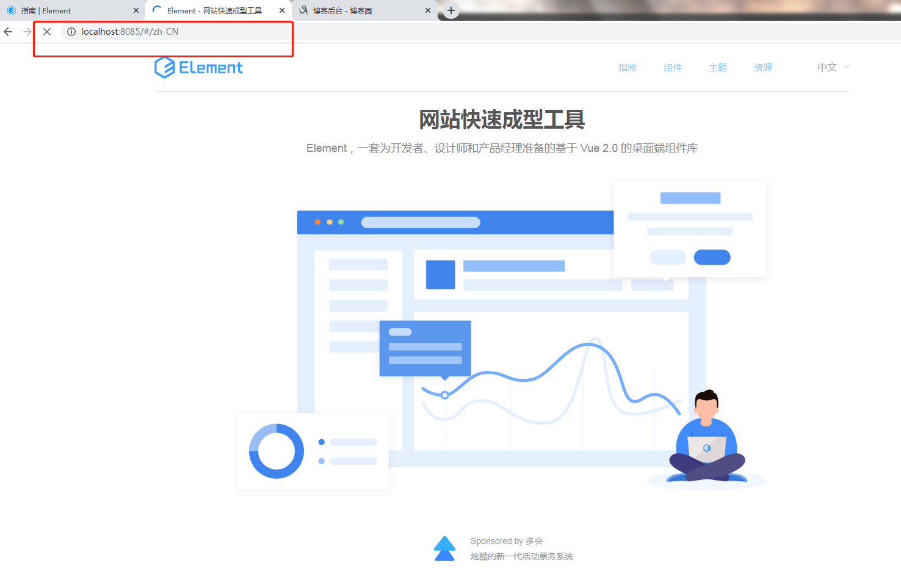This screenshot has height=588, width=901.
Task: Expand the 中文 language dropdown
Action: pos(833,67)
